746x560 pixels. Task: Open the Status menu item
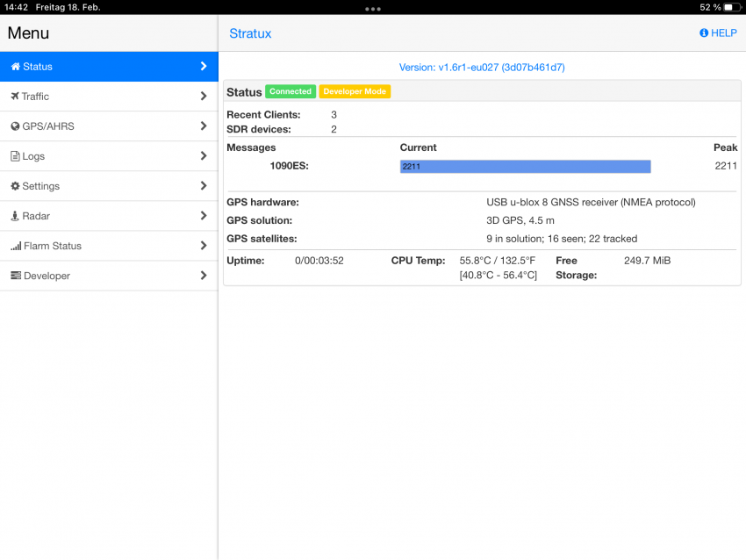tap(109, 67)
